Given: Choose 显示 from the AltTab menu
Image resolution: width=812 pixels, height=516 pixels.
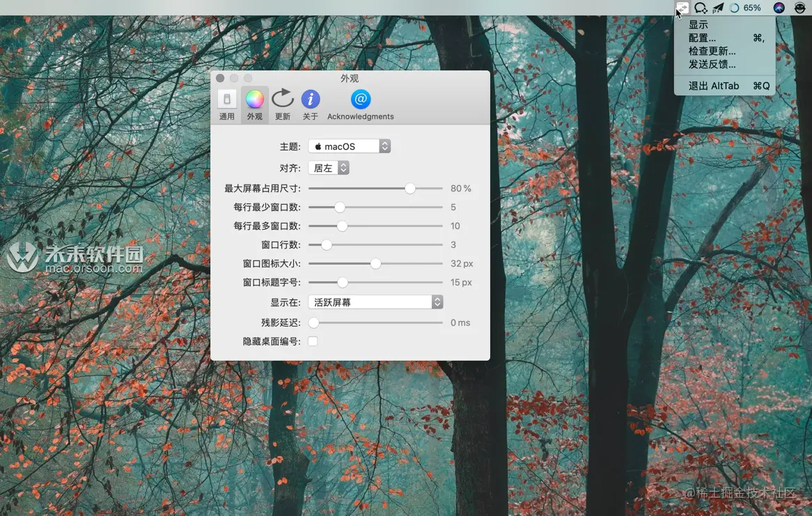Looking at the screenshot, I should pos(724,24).
